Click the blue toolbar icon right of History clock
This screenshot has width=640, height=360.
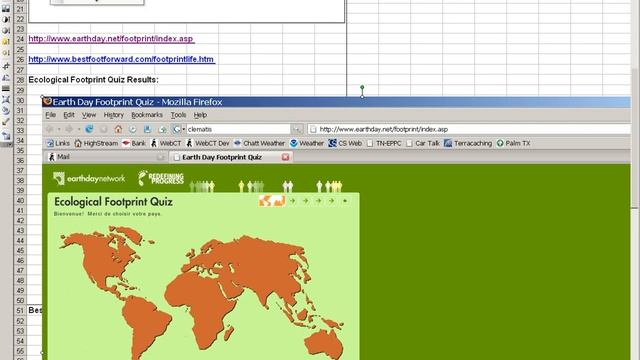click(147, 129)
